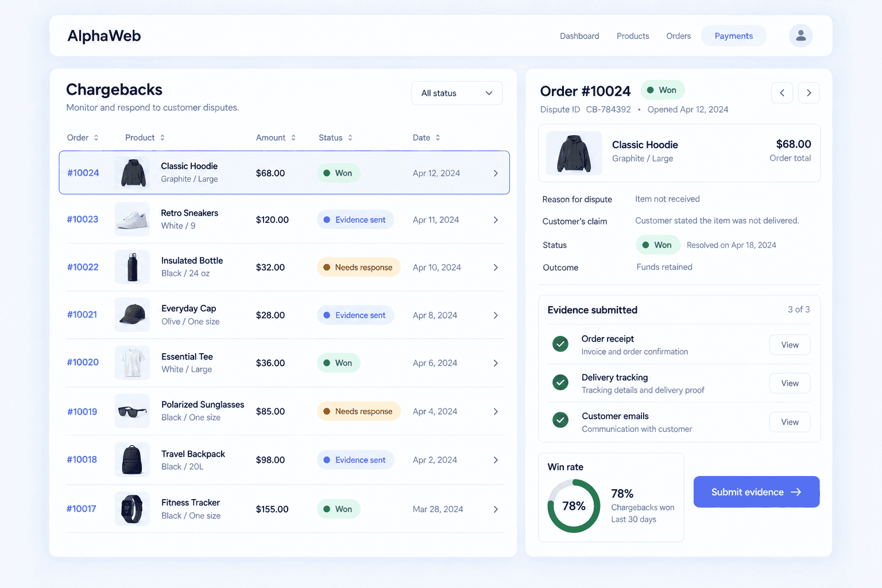Screen dimensions: 882x588
Task: Click the Travel Backpack product image
Action: [x=132, y=459]
